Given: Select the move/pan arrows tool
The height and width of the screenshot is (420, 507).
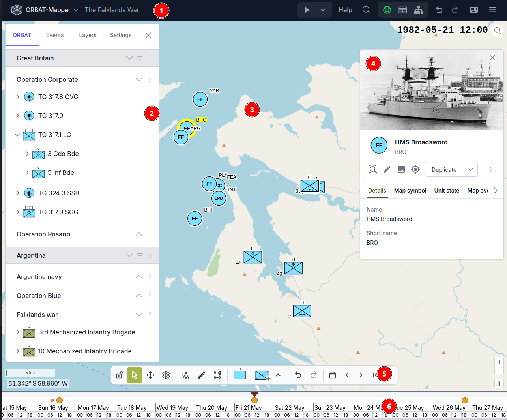Looking at the screenshot, I should (150, 375).
